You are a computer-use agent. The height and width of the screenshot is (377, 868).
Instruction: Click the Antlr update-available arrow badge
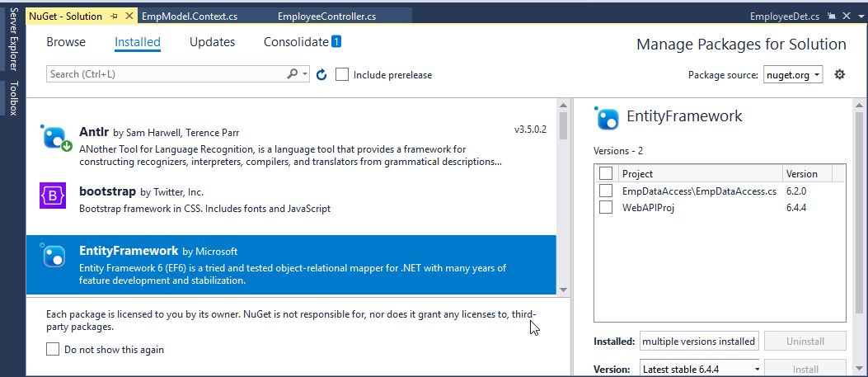tap(67, 146)
